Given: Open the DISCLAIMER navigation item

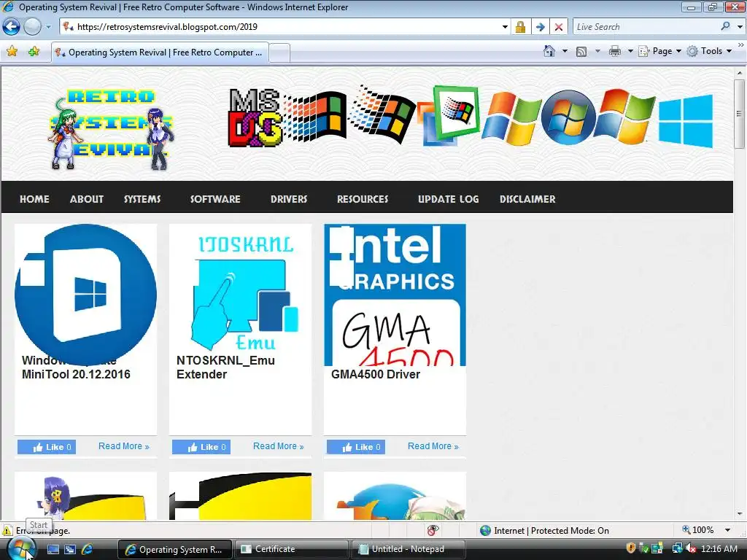Looking at the screenshot, I should [527, 199].
